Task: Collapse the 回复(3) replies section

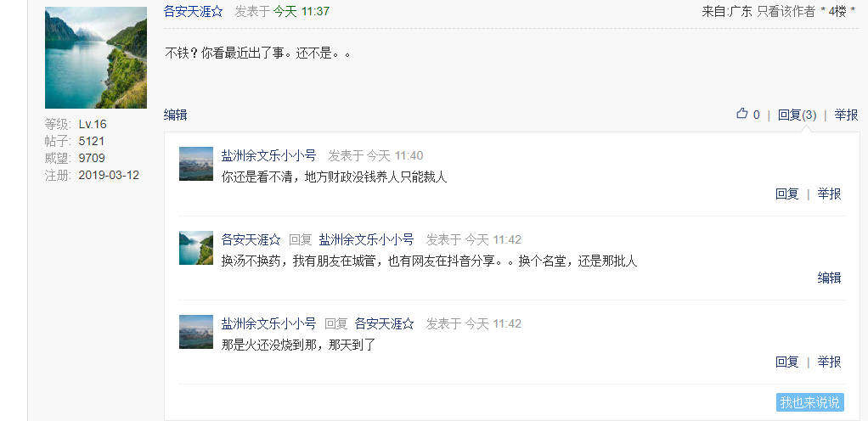Action: [798, 115]
